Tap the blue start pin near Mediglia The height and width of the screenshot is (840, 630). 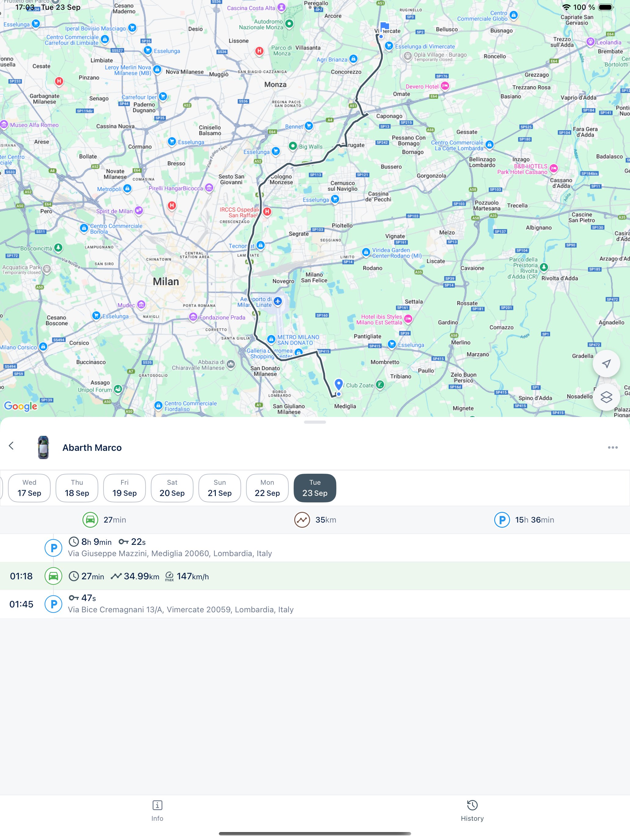point(339,384)
